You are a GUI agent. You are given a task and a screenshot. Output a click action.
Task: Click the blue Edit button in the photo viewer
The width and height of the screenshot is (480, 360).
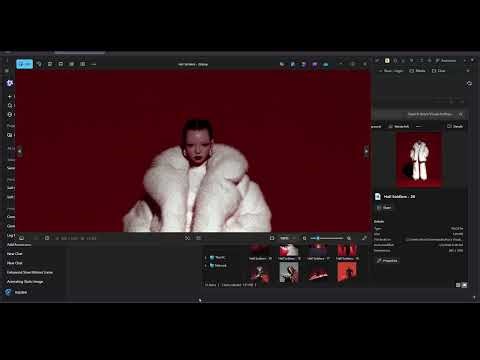(24, 64)
